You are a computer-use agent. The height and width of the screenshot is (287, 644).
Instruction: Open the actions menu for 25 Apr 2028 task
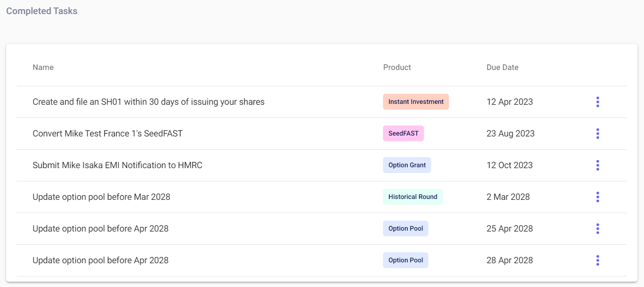(x=597, y=228)
